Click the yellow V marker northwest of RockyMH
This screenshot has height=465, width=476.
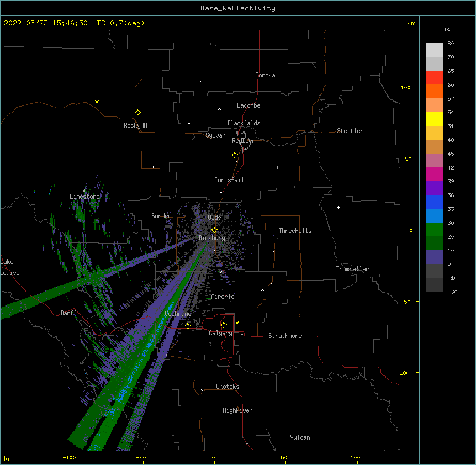(97, 102)
